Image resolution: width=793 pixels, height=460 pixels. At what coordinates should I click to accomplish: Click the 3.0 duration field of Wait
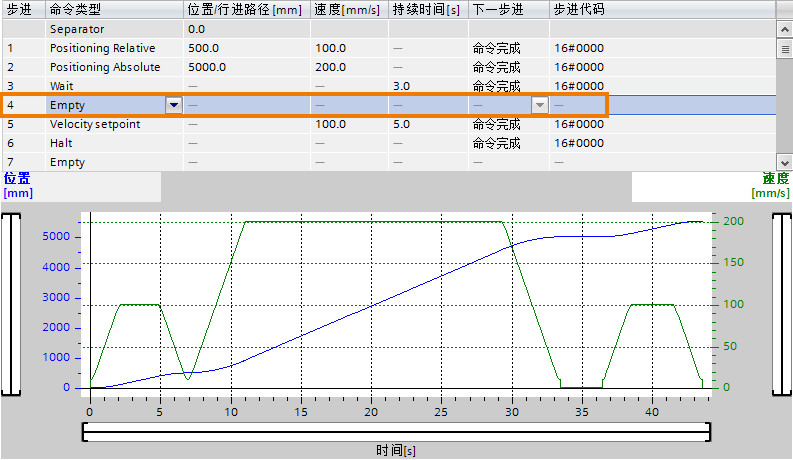pyautogui.click(x=402, y=86)
